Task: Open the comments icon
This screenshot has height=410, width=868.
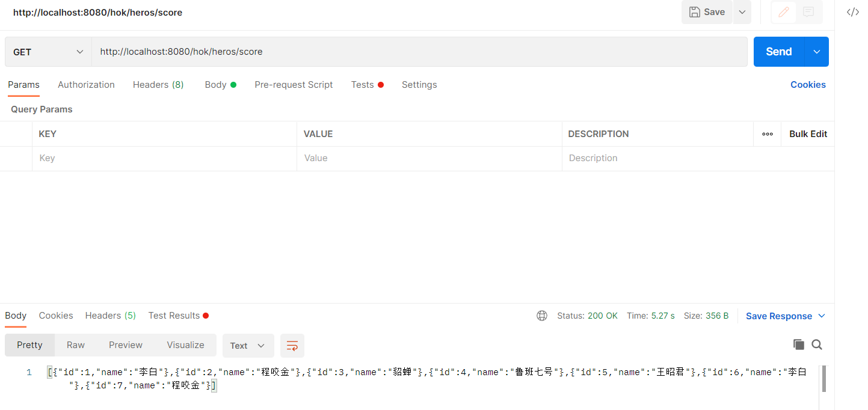Action: 808,12
